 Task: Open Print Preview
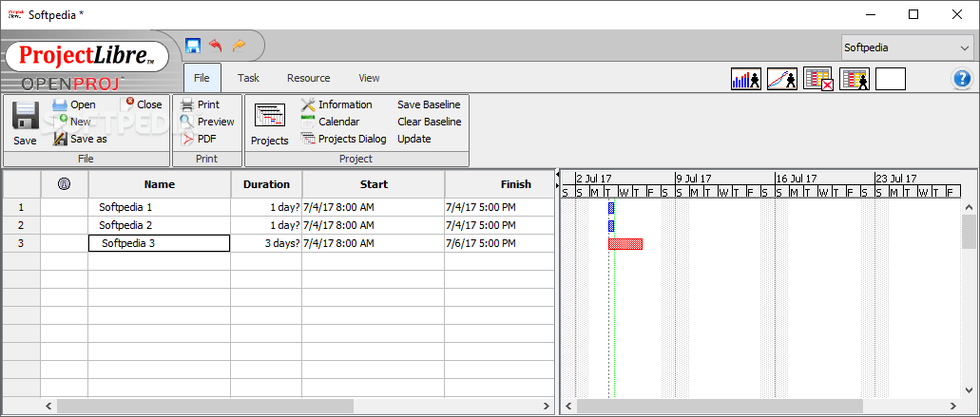tap(207, 122)
